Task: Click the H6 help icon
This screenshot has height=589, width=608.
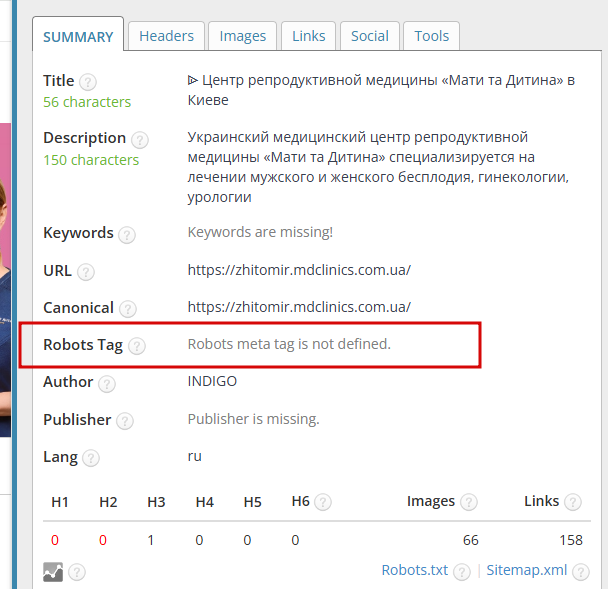Action: coord(323,503)
